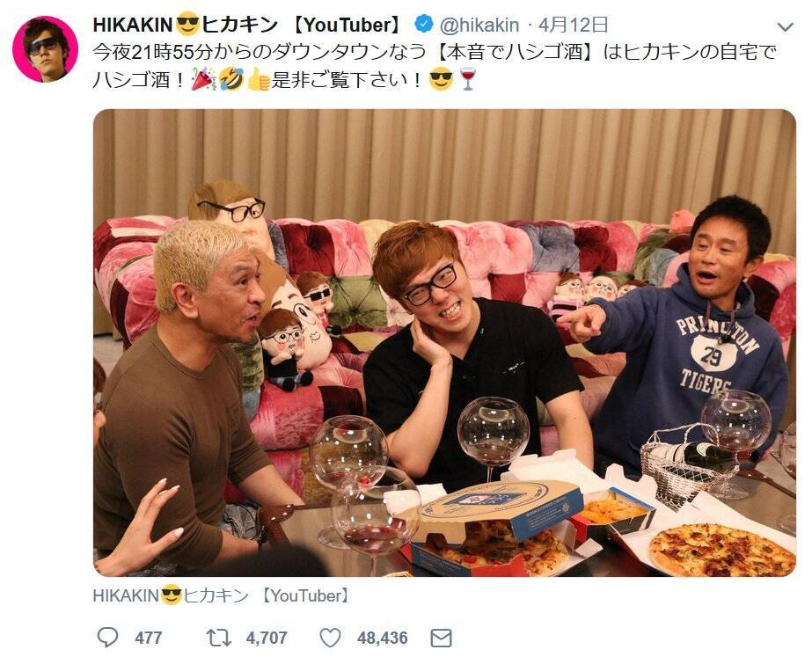Click the 4,707 retweets count
812x657 pixels.
pos(267,638)
